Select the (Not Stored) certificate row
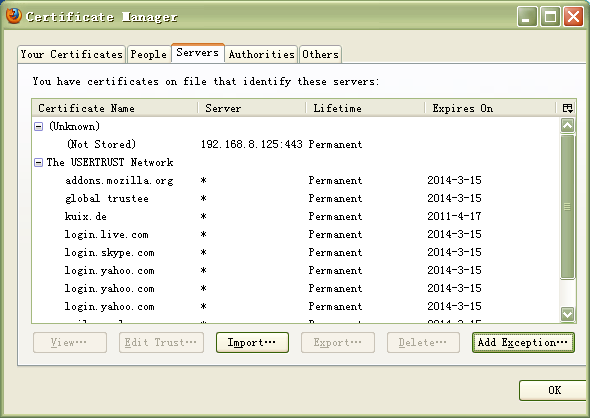This screenshot has height=418, width=590. (x=296, y=144)
